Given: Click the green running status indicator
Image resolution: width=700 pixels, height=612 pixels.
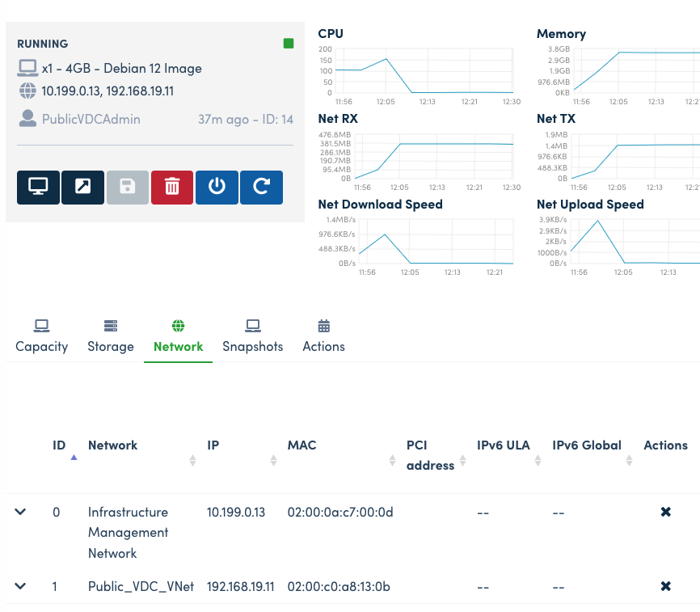Looking at the screenshot, I should [289, 44].
